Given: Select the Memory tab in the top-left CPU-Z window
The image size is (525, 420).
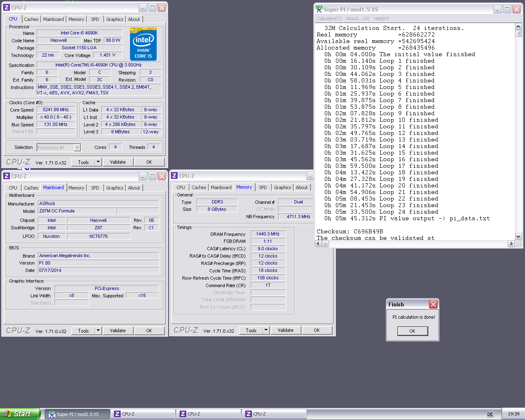Looking at the screenshot, I should [76, 19].
